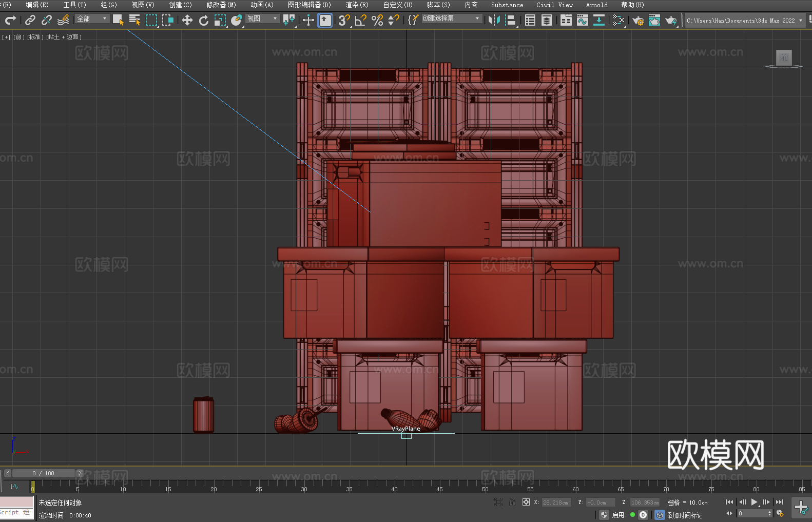Select the Select and Place tool

(237, 20)
